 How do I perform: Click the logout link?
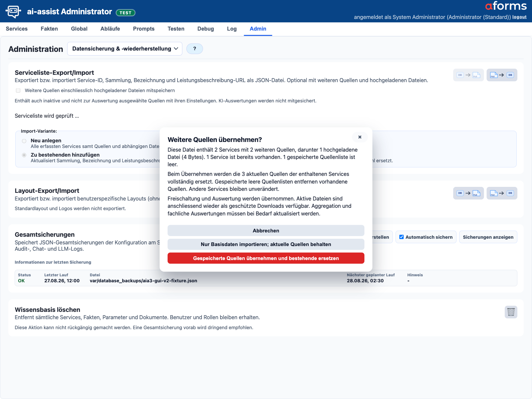pyautogui.click(x=519, y=17)
